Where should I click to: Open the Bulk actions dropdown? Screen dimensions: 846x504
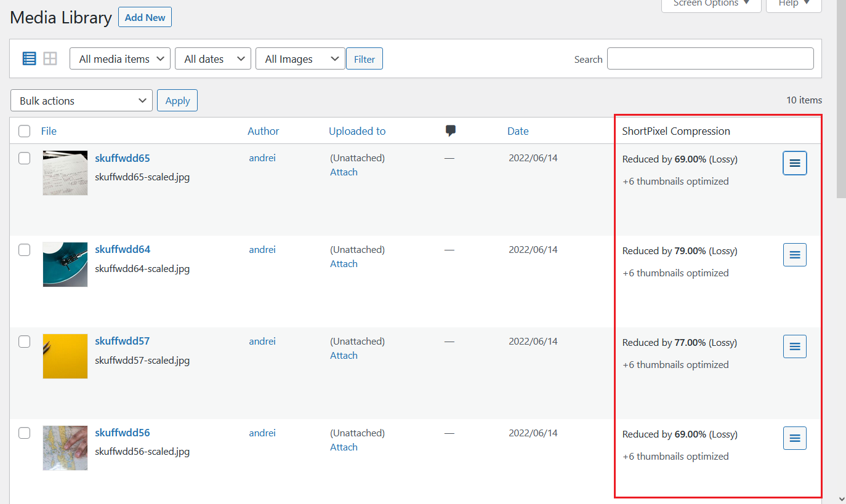(x=81, y=101)
